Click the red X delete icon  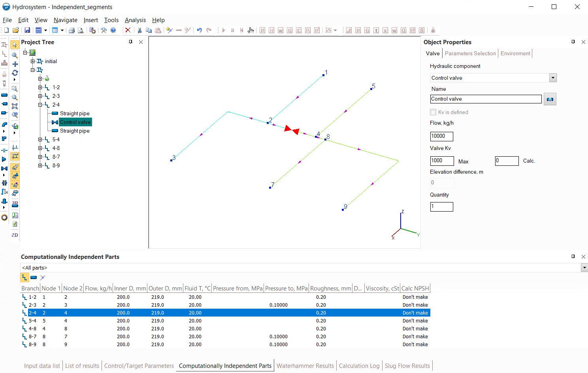(128, 30)
